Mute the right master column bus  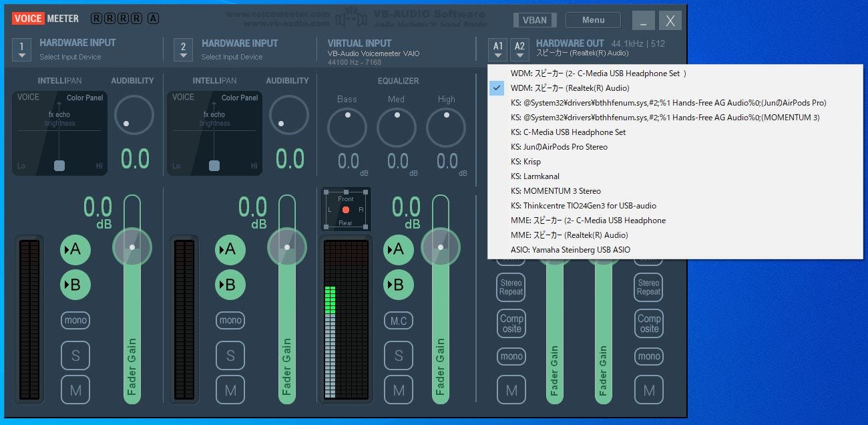tap(649, 390)
